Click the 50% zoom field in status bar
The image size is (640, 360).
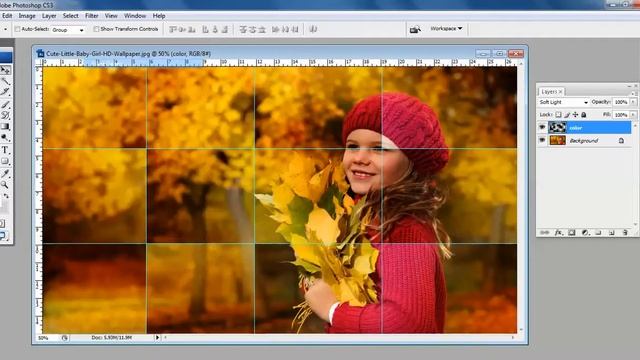point(47,338)
